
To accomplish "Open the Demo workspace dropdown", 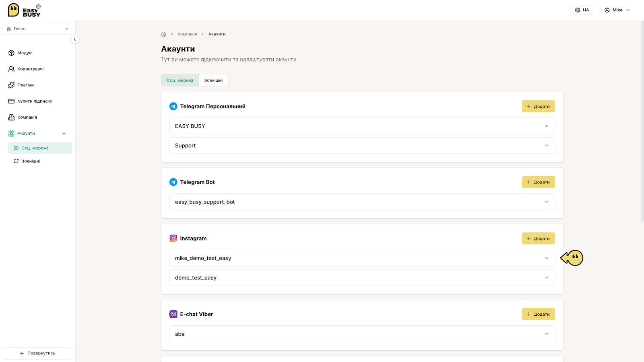I will coord(37,29).
